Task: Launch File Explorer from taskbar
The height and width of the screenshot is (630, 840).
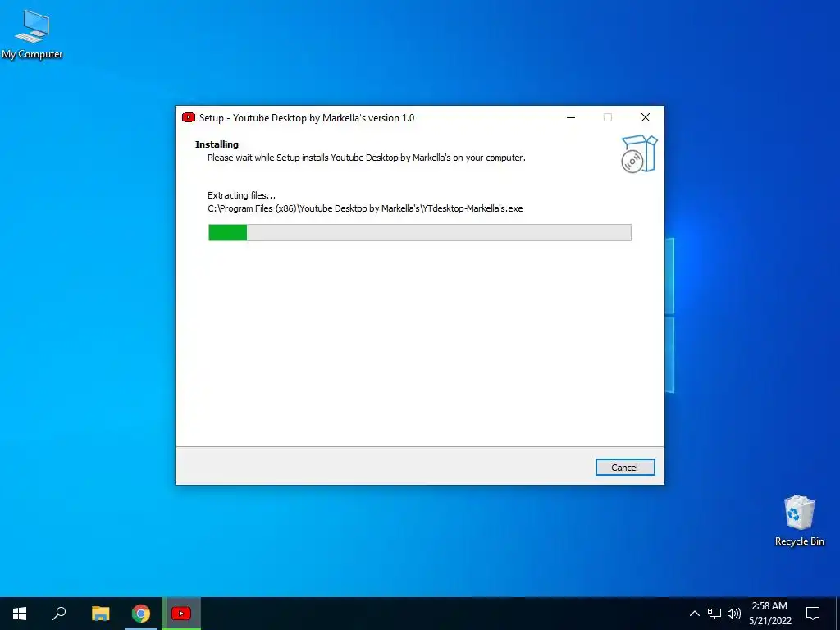Action: coord(100,614)
